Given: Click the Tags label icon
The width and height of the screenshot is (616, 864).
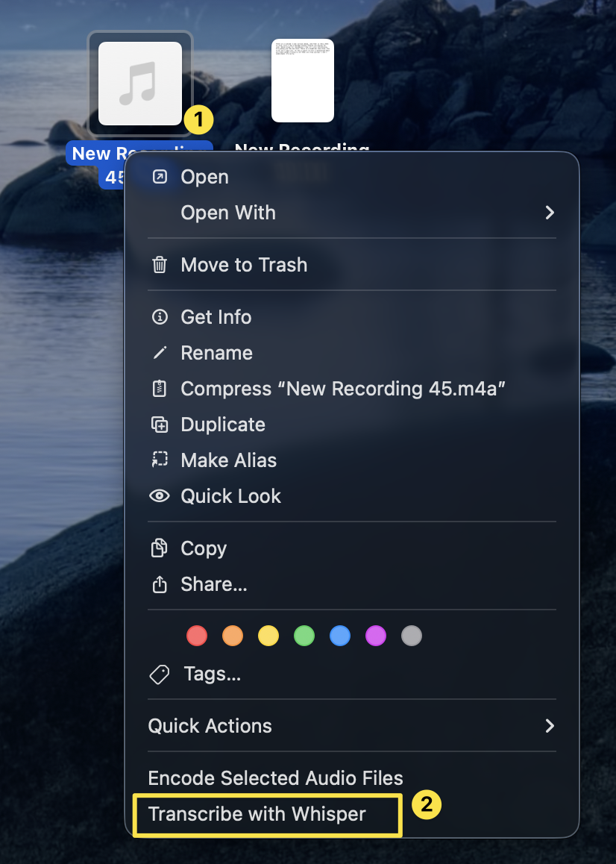Looking at the screenshot, I should (160, 674).
